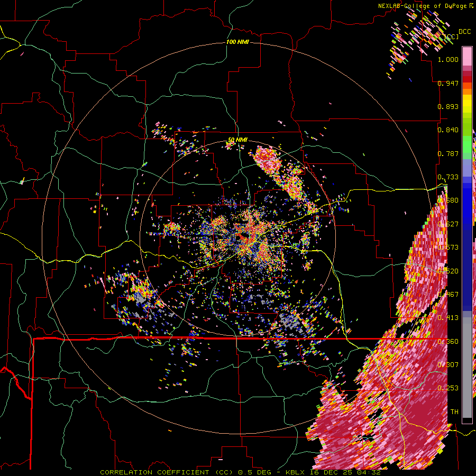Image resolution: width=476 pixels, height=476 pixels.
Task: Select the 0.360 legend value
Action: 448,342
